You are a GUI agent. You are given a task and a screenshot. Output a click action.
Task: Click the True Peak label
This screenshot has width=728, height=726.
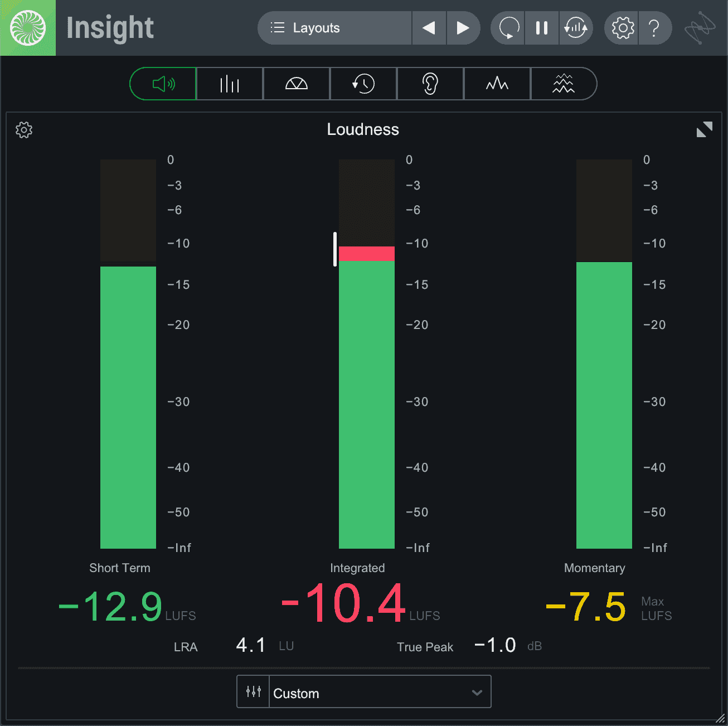pyautogui.click(x=425, y=647)
